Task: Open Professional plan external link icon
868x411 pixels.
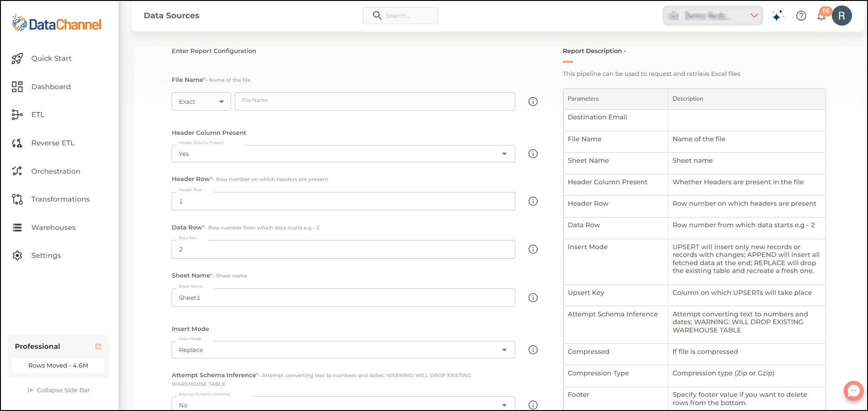Action: (x=98, y=347)
